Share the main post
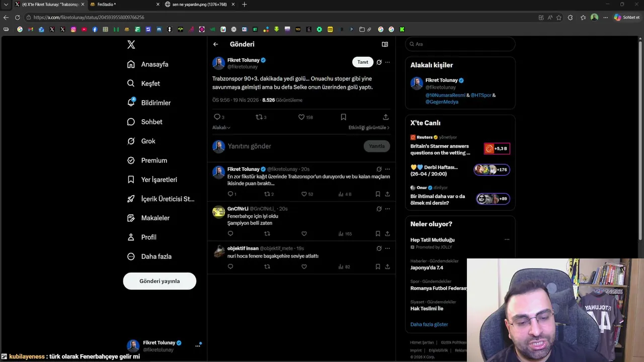The width and height of the screenshot is (644, 362). (385, 117)
